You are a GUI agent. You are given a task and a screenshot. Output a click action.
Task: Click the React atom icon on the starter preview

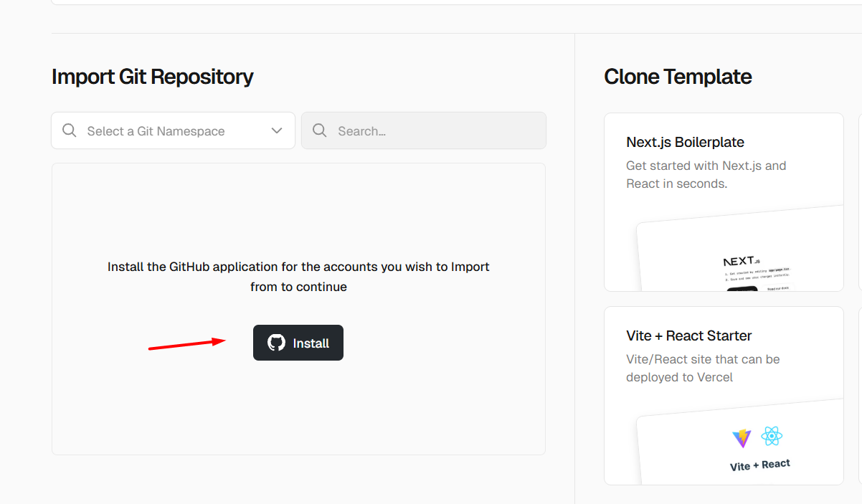point(772,435)
